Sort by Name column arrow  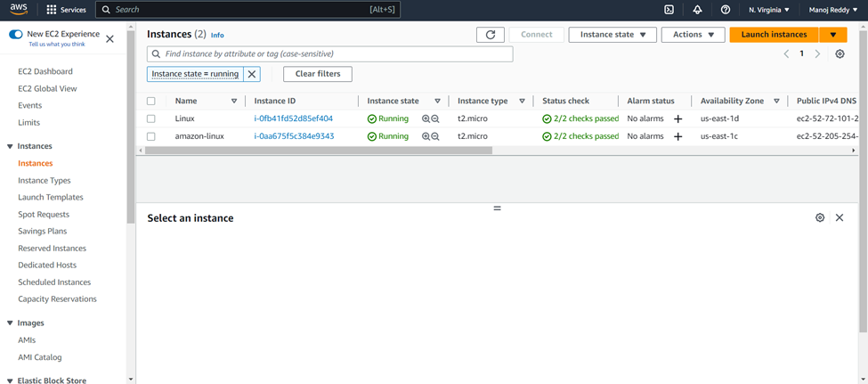(234, 101)
